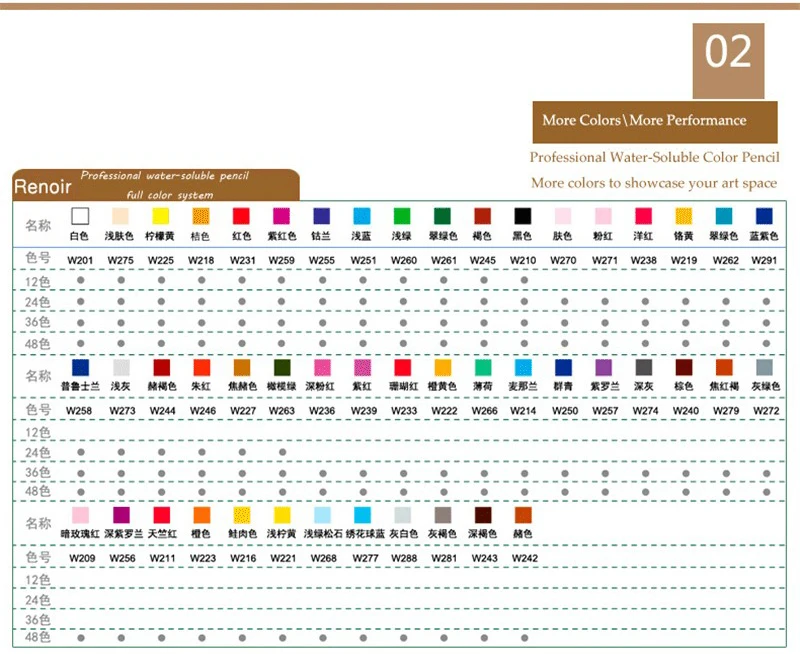The image size is (800, 654).
Task: Click the cobalt blue swatch above W255
Action: pos(321,216)
